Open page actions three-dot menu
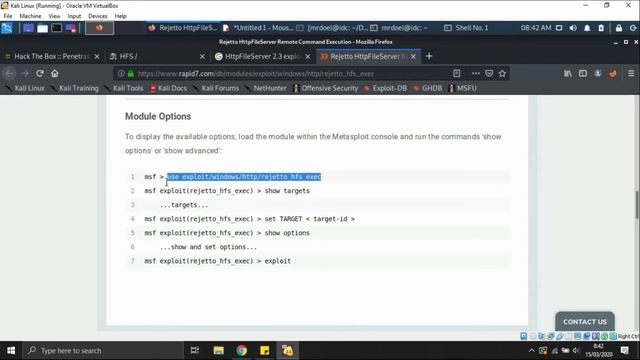Image resolution: width=640 pixels, height=360 pixels. [x=476, y=73]
